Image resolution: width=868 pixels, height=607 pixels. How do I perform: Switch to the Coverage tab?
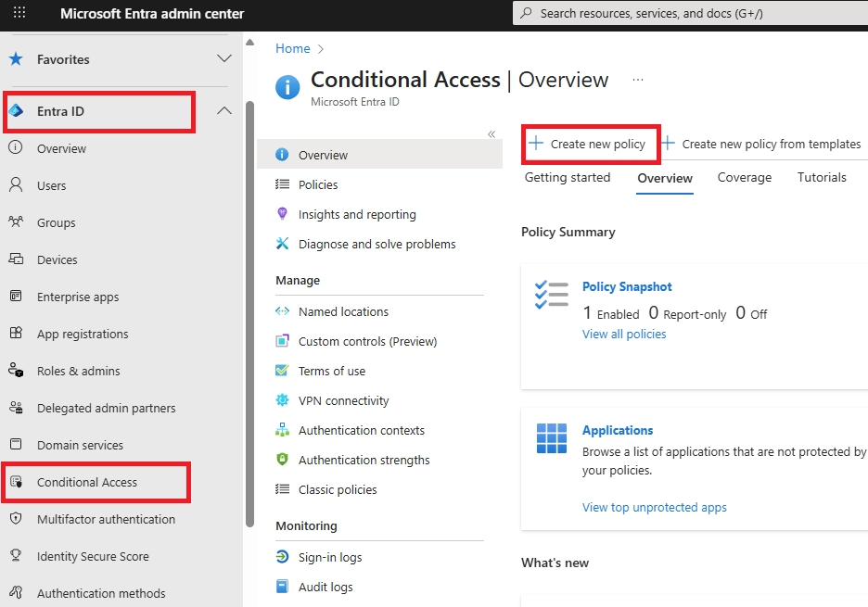(744, 178)
